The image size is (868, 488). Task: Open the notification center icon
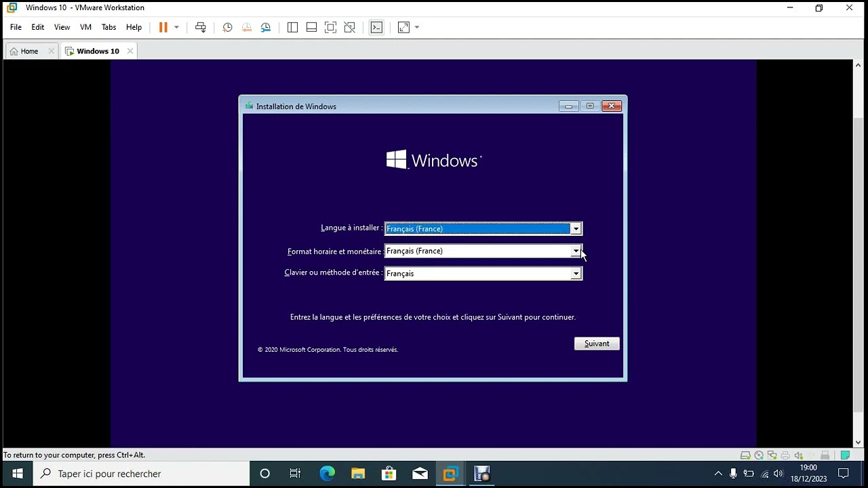coord(844,474)
